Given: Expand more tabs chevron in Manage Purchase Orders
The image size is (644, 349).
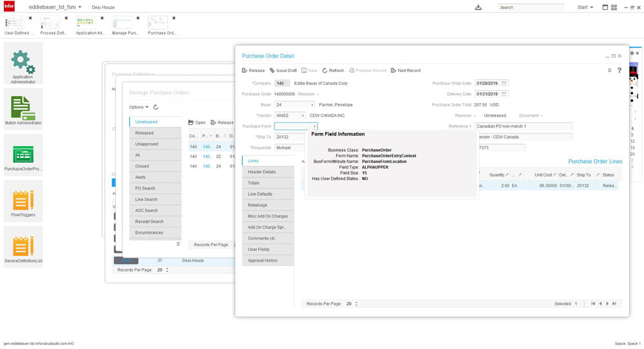Looking at the screenshot, I should (x=178, y=244).
